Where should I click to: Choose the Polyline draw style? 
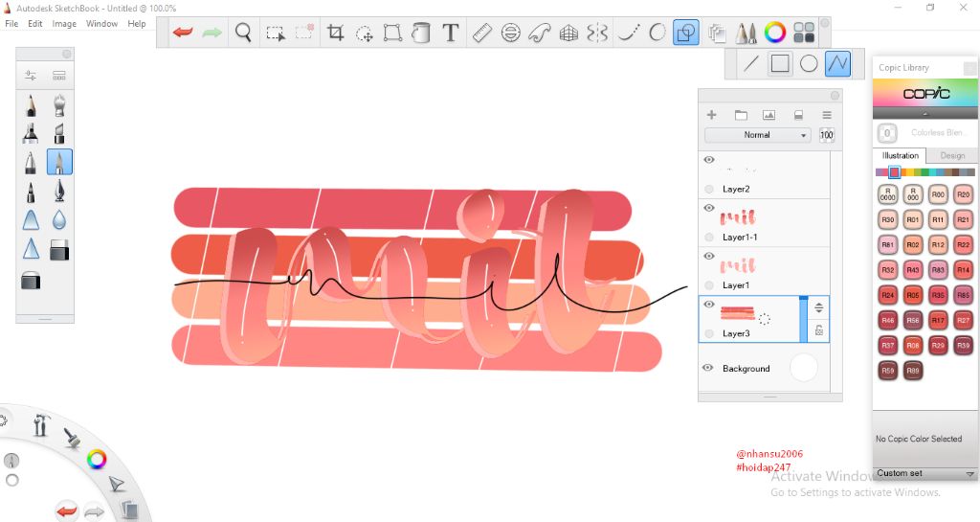(837, 63)
